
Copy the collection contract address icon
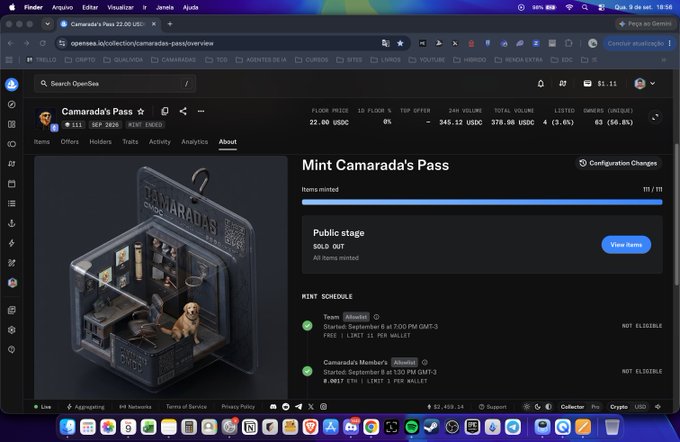[x=164, y=111]
